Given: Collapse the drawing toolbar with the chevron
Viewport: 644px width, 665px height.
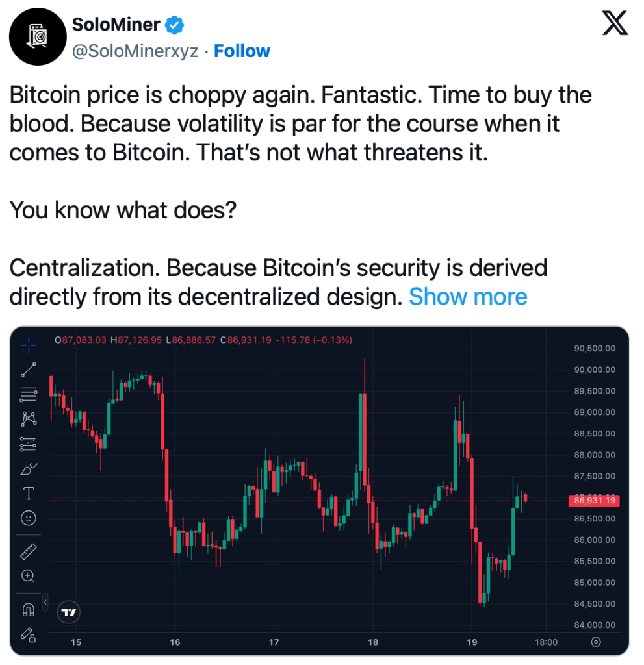Looking at the screenshot, I should [x=45, y=603].
